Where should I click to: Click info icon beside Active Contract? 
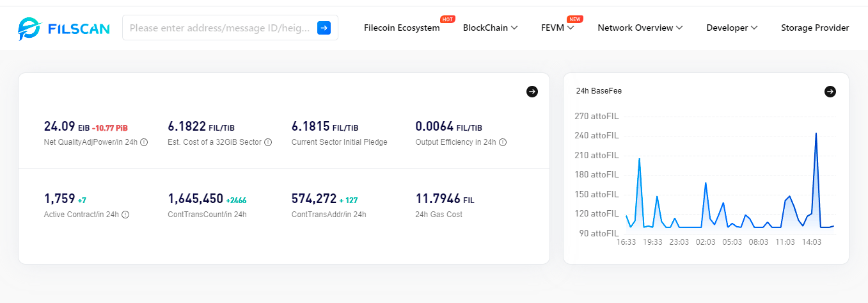click(125, 215)
